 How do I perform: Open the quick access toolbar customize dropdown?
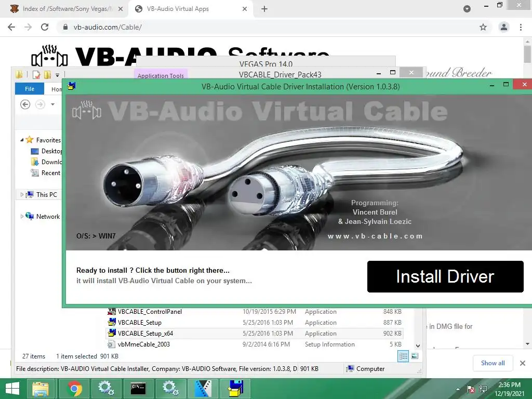coord(57,75)
